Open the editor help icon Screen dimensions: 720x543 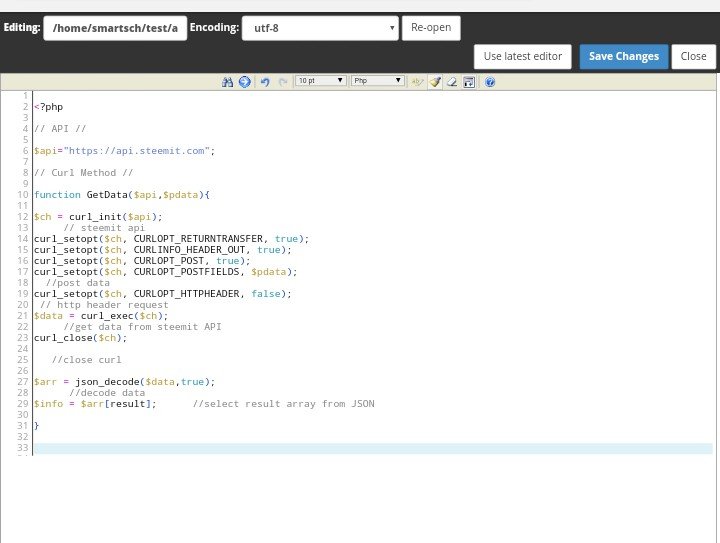pos(490,82)
